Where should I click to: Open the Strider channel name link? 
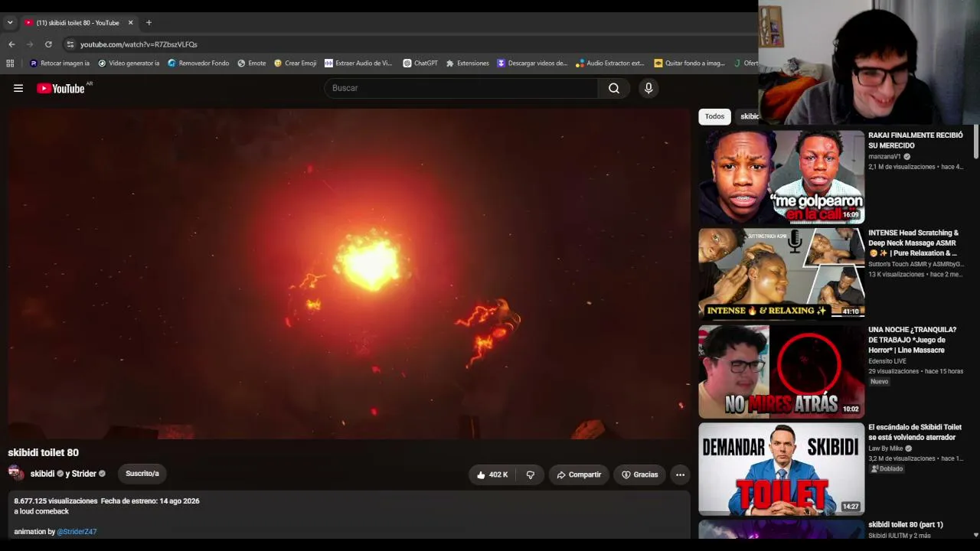pos(84,474)
